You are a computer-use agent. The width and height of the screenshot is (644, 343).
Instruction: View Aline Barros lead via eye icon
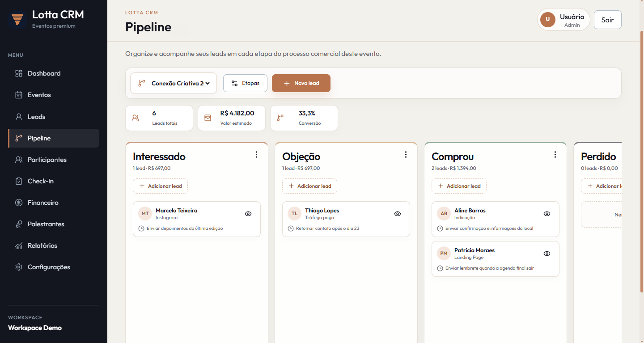[547, 214]
